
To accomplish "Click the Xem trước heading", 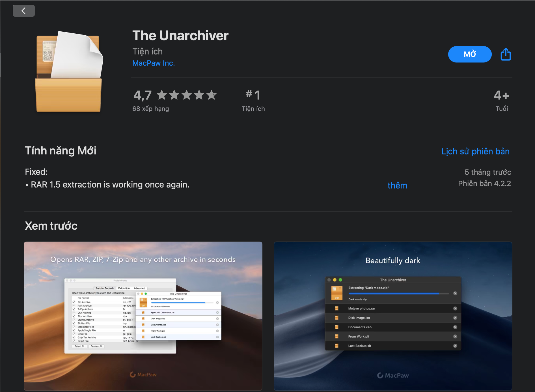I will [x=51, y=226].
